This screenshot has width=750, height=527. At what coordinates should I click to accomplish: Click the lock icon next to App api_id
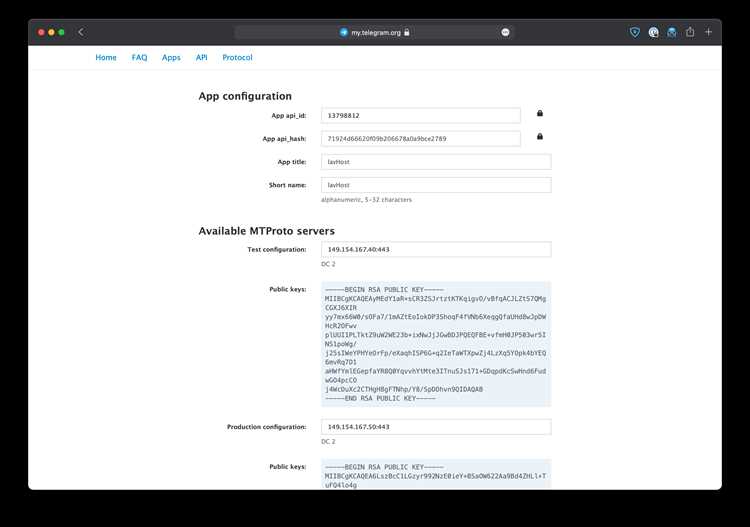pos(540,113)
